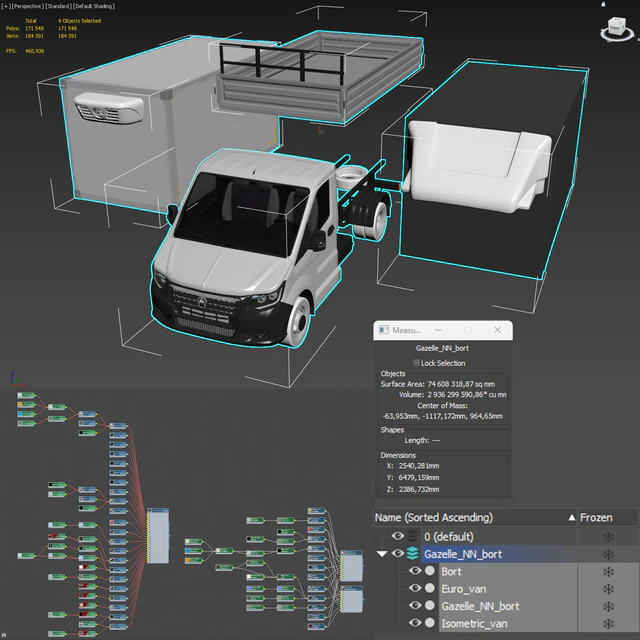Click freeze snowflake for Euro_van object
640x640 pixels.
pos(608,589)
